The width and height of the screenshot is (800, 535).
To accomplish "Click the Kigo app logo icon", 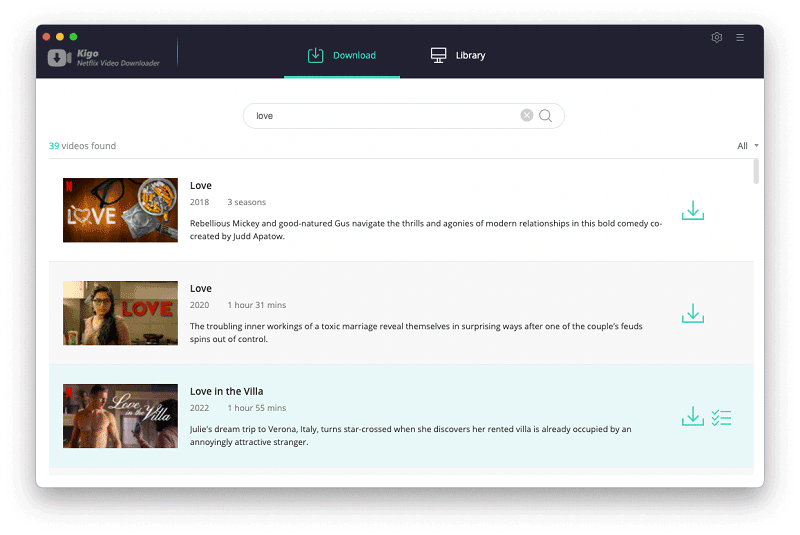I will 59,58.
